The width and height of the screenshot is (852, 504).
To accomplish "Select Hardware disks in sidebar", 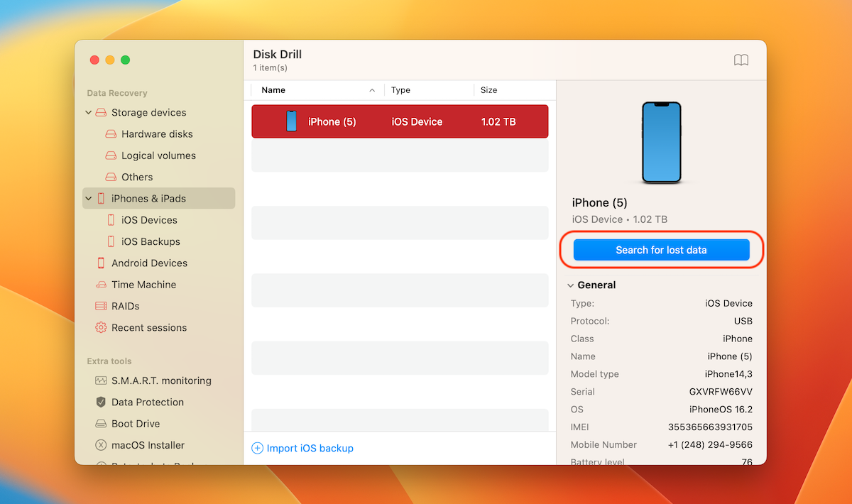I will click(156, 134).
